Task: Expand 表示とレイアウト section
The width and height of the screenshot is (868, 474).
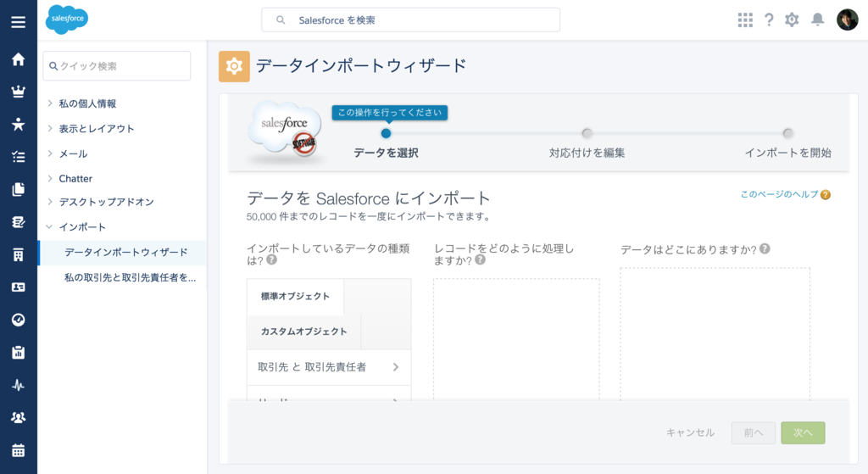Action: click(50, 128)
